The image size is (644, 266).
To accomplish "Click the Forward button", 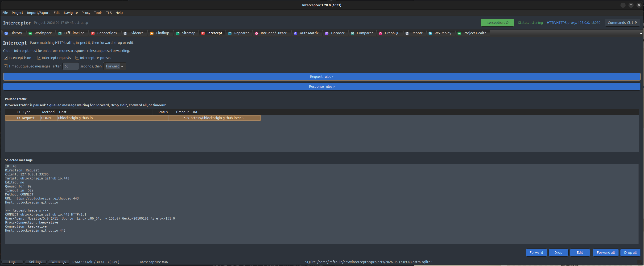I will 536,253.
